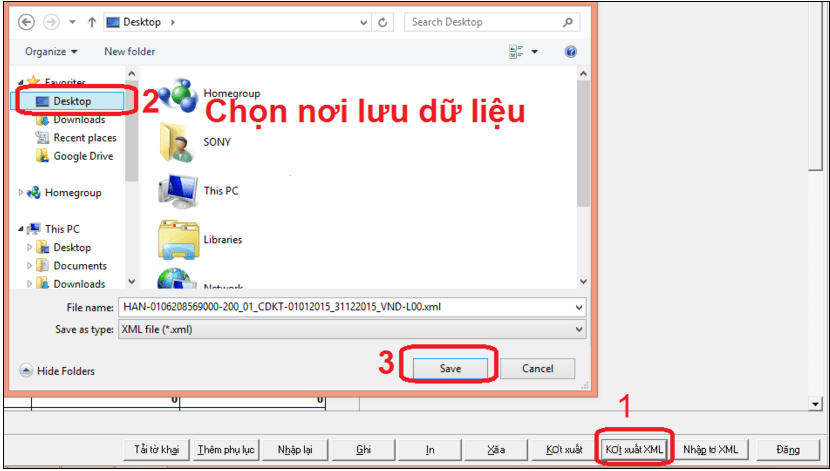Select the SONY user folder icon

[177, 142]
